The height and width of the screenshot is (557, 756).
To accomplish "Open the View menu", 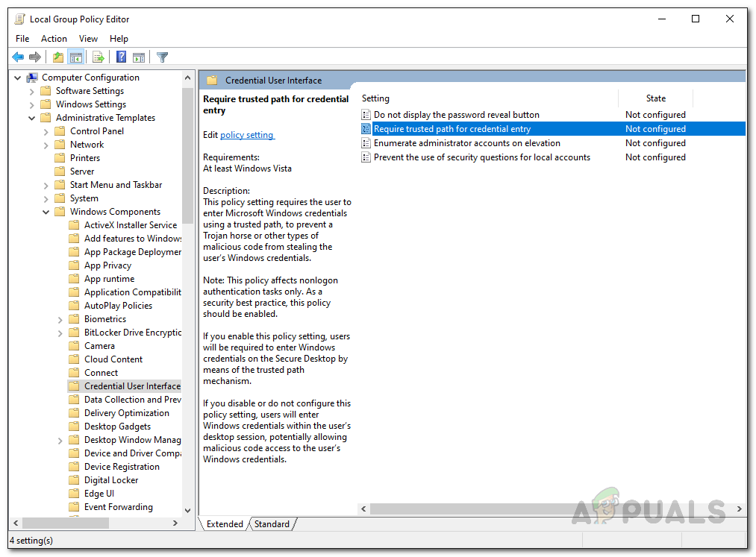I will pos(88,39).
